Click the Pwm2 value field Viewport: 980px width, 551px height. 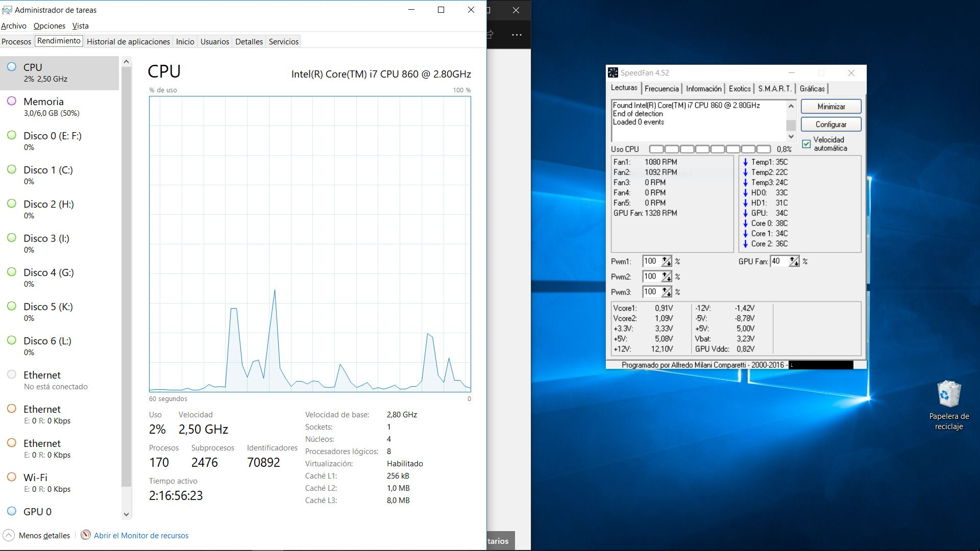point(651,277)
